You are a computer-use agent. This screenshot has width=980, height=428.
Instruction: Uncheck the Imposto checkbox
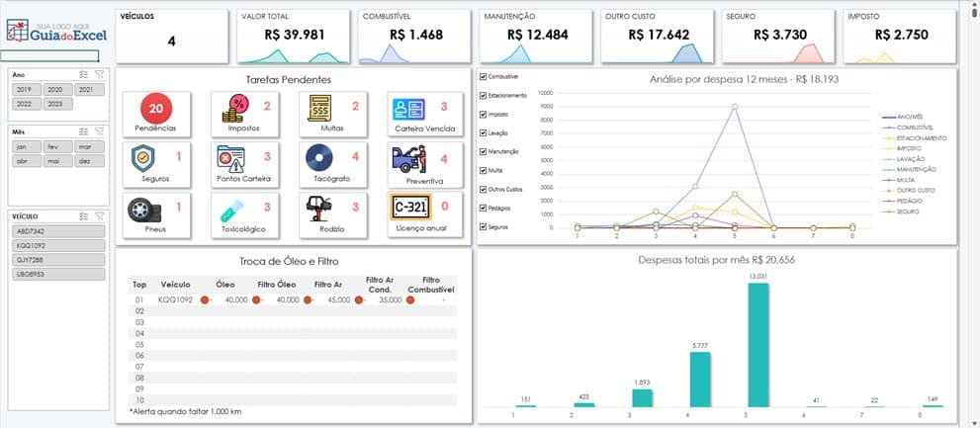coord(483,115)
